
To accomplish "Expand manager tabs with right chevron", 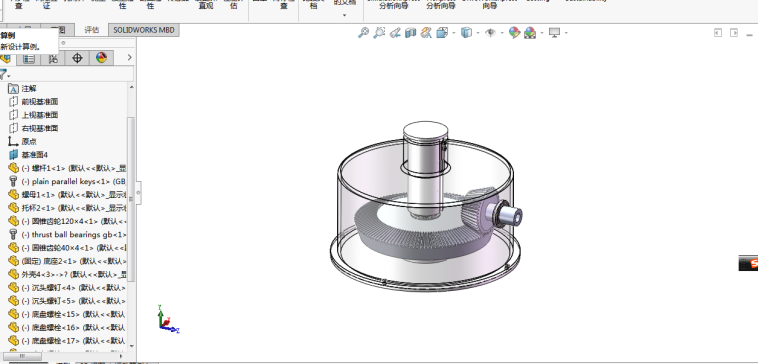I will pyautogui.click(x=129, y=58).
